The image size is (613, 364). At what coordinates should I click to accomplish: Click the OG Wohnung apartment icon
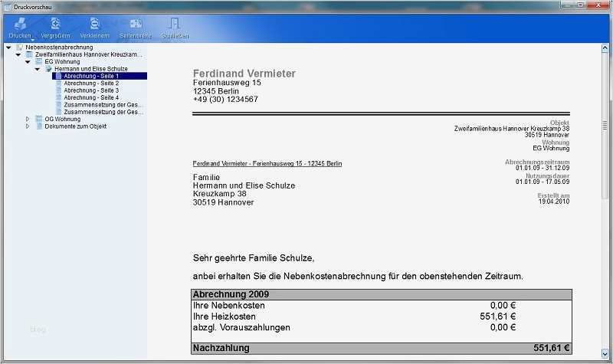pyautogui.click(x=39, y=119)
